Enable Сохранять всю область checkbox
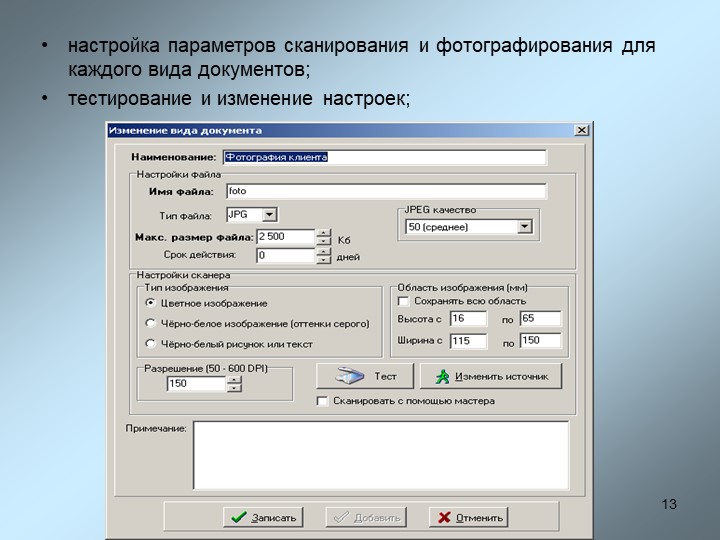 click(403, 301)
